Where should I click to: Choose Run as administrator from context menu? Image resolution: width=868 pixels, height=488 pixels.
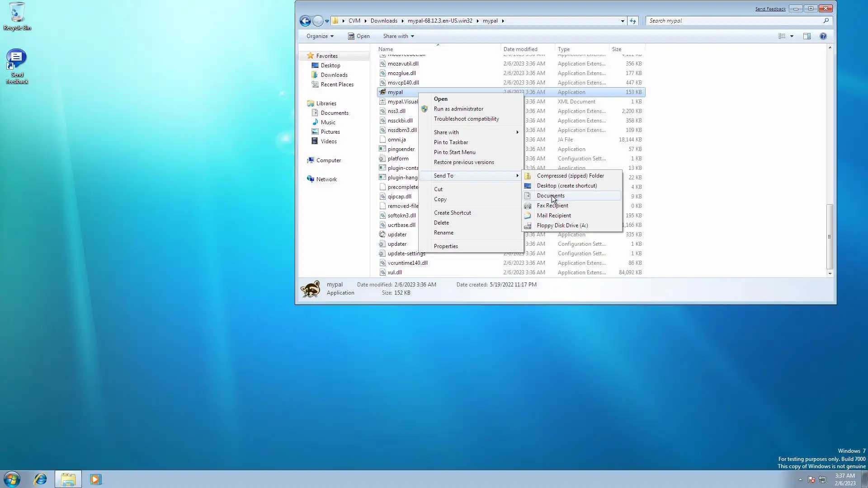458,109
